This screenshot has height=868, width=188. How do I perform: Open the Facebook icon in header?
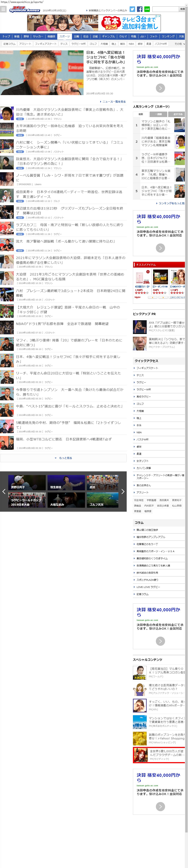(x=140, y=9)
